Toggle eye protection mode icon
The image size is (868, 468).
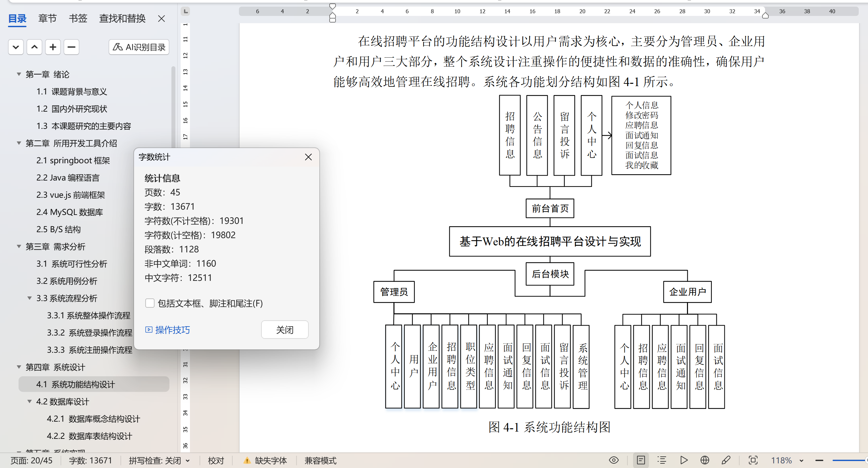pyautogui.click(x=614, y=460)
